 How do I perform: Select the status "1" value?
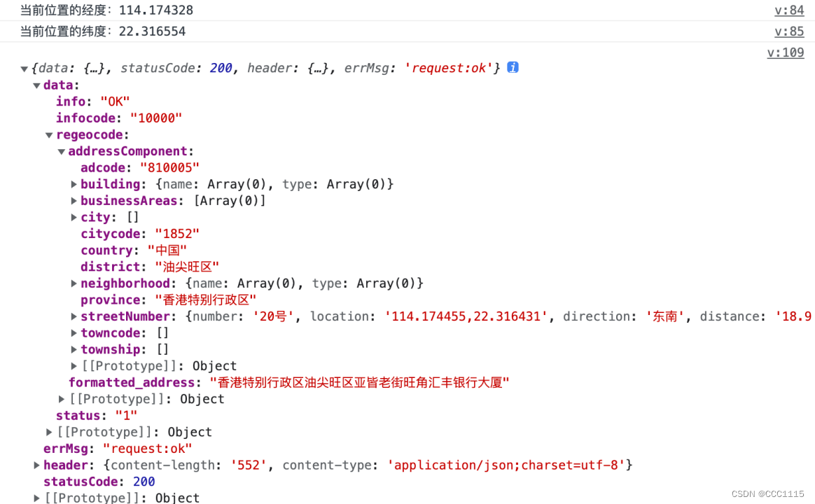tap(126, 416)
